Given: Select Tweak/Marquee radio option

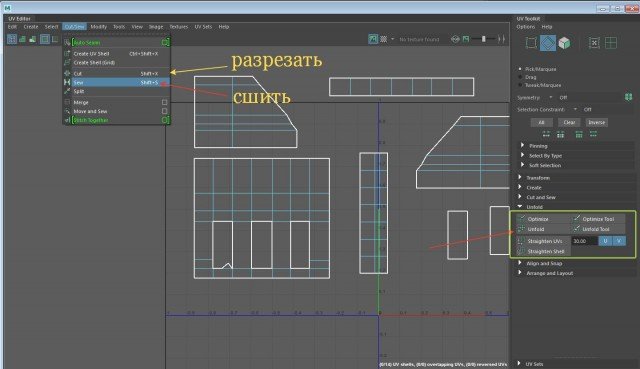Looking at the screenshot, I should (520, 85).
